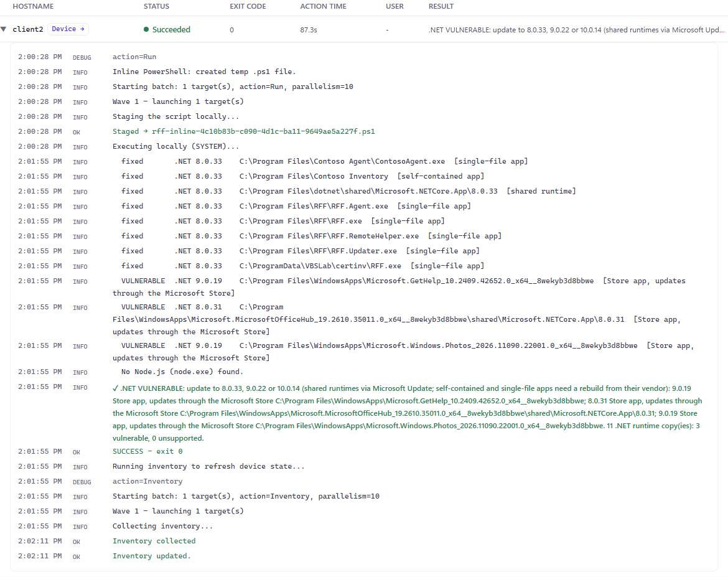This screenshot has height=577, width=728.
Task: Click the VULNERABLE MicrosoftOfficeHub log line
Action: pos(396,319)
